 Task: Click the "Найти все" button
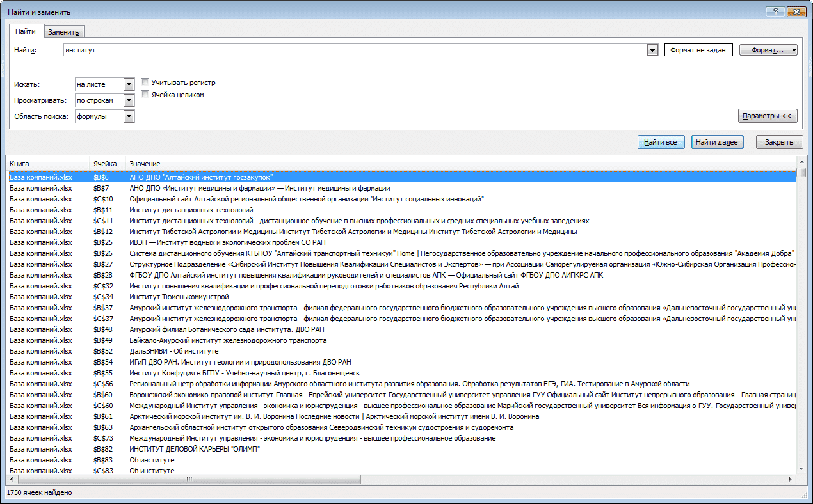point(661,142)
